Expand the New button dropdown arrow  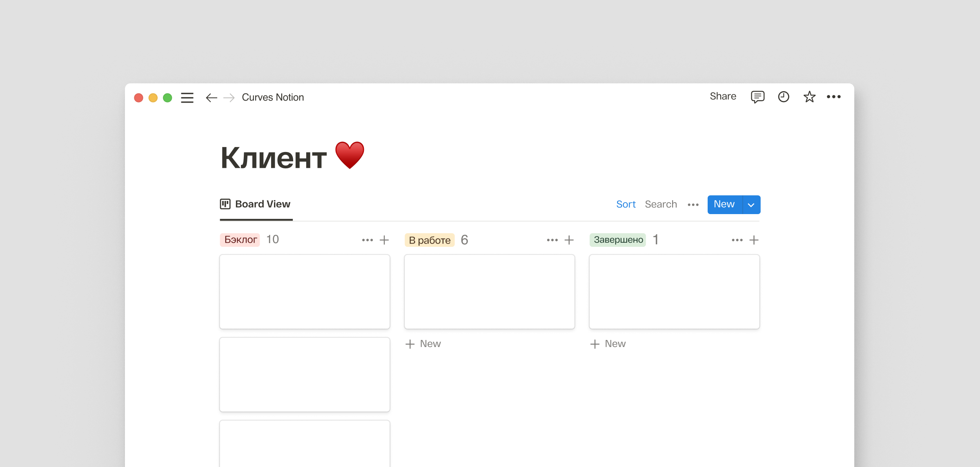tap(751, 205)
